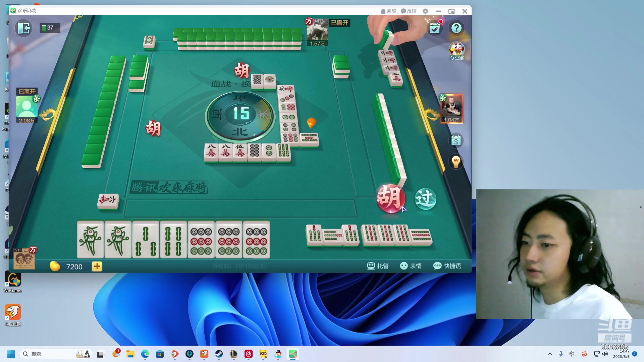Click the plus button to add coins

coord(97,266)
